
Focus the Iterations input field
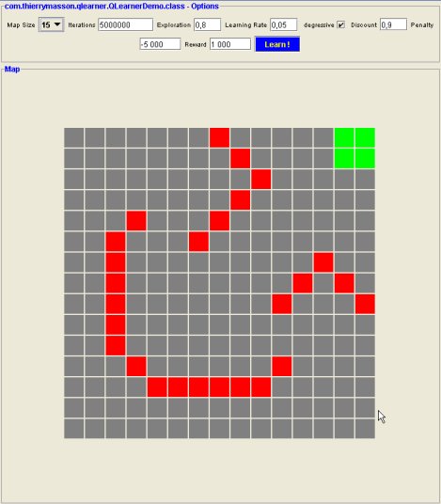[125, 24]
